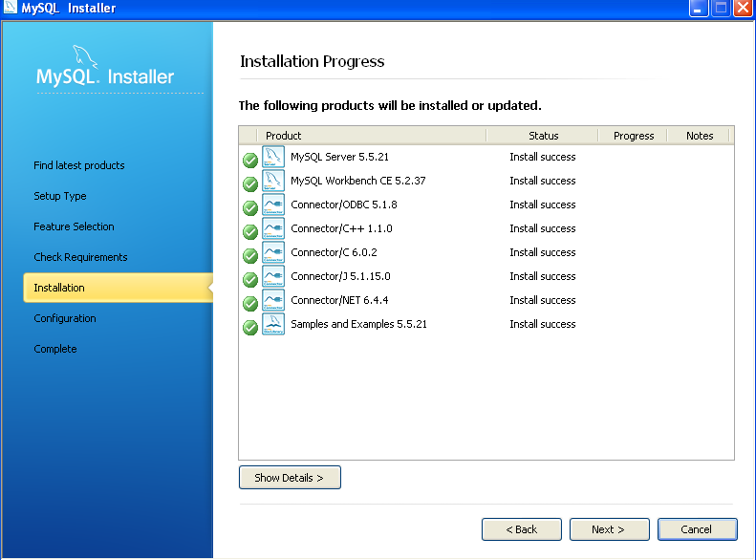Screen dimensions: 756x560
Task: Click the MySQL Workbench CE product icon
Action: coord(273,181)
